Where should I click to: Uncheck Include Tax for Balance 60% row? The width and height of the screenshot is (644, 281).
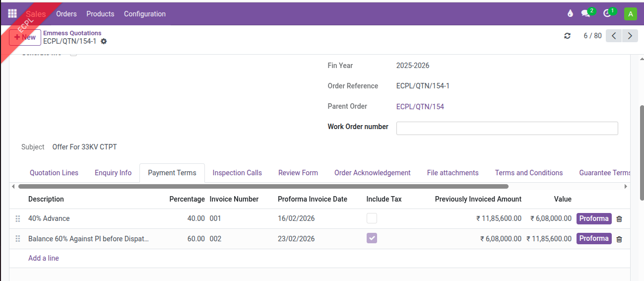pyautogui.click(x=372, y=239)
